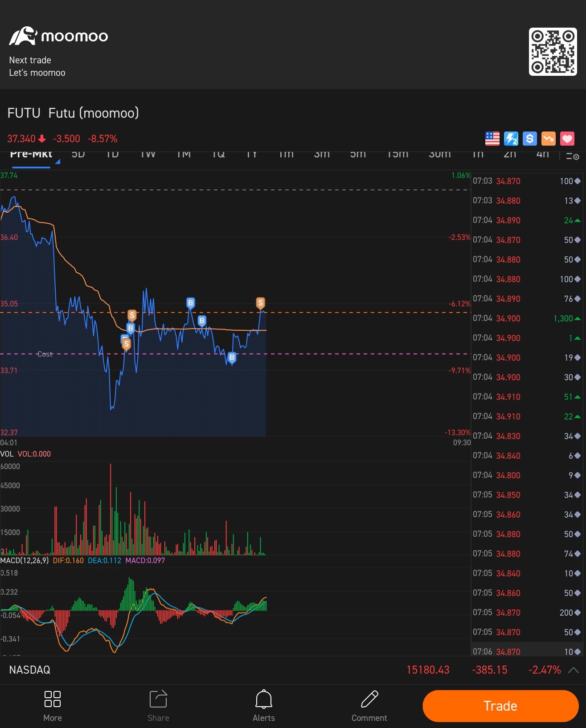The width and height of the screenshot is (586, 728).
Task: Tap the VOL indicator label
Action: click(7, 454)
